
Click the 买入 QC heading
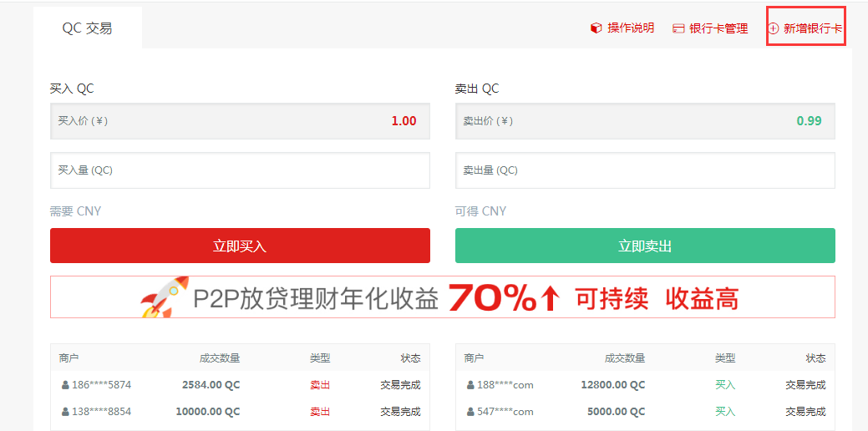(72, 89)
